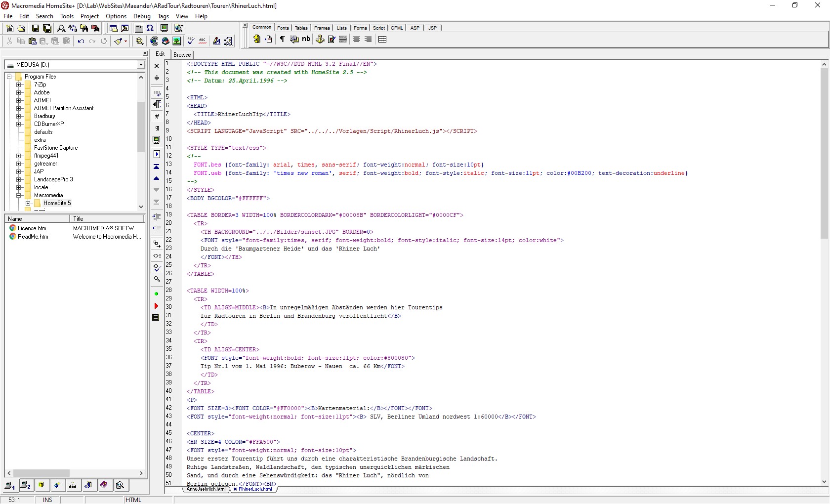Select the FastStone Capture folder
830x504 pixels.
point(56,148)
